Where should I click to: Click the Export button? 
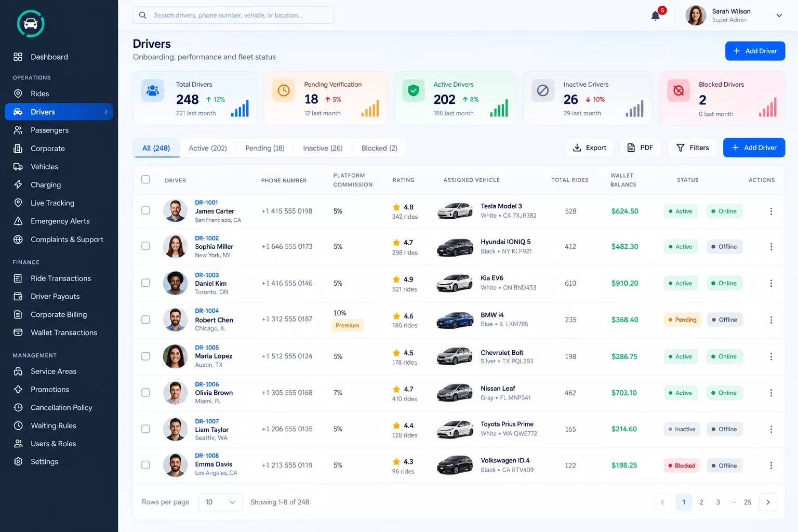click(590, 148)
